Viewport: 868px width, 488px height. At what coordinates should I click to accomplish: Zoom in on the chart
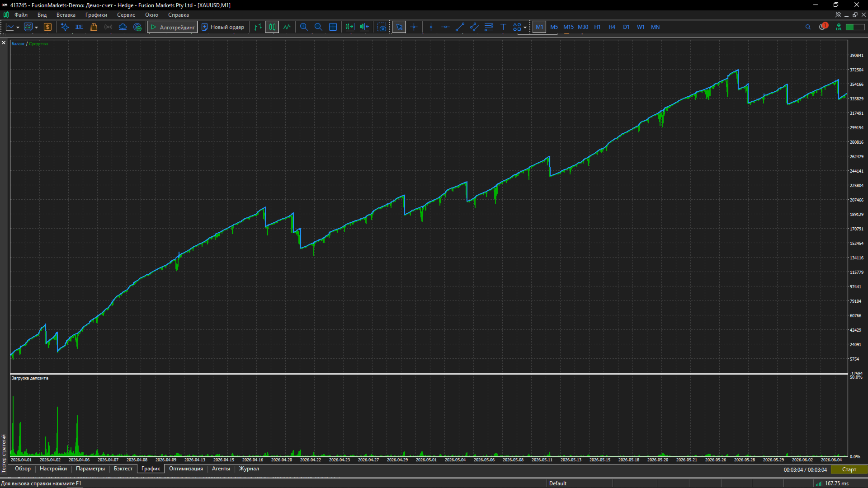304,27
